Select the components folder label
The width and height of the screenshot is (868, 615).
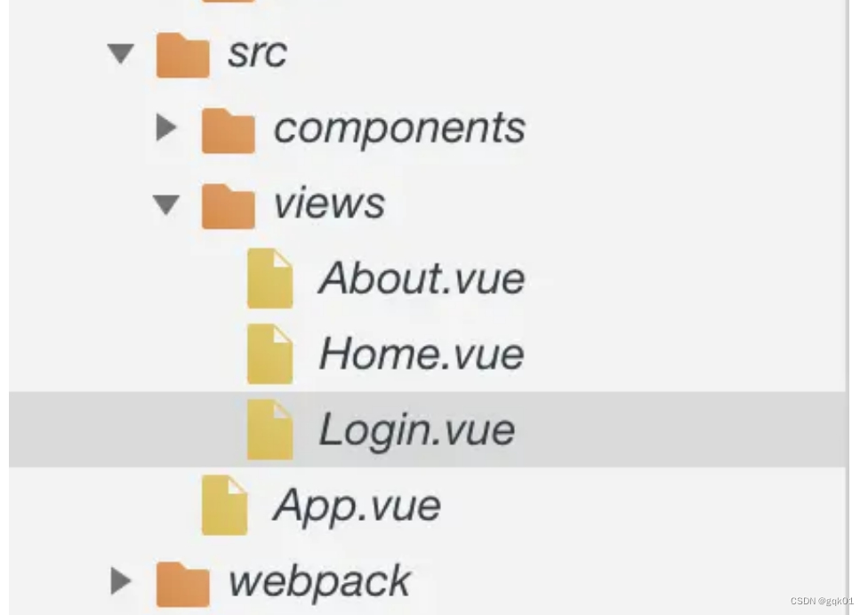[x=400, y=127]
